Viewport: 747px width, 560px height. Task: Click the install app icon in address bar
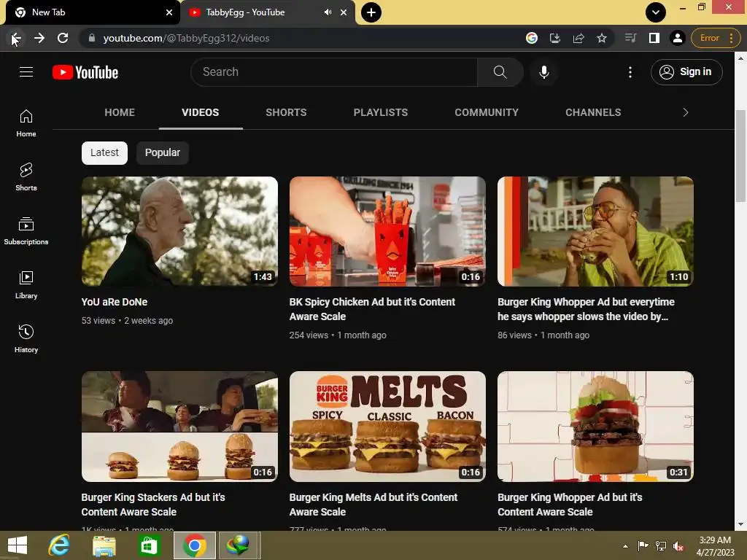555,38
